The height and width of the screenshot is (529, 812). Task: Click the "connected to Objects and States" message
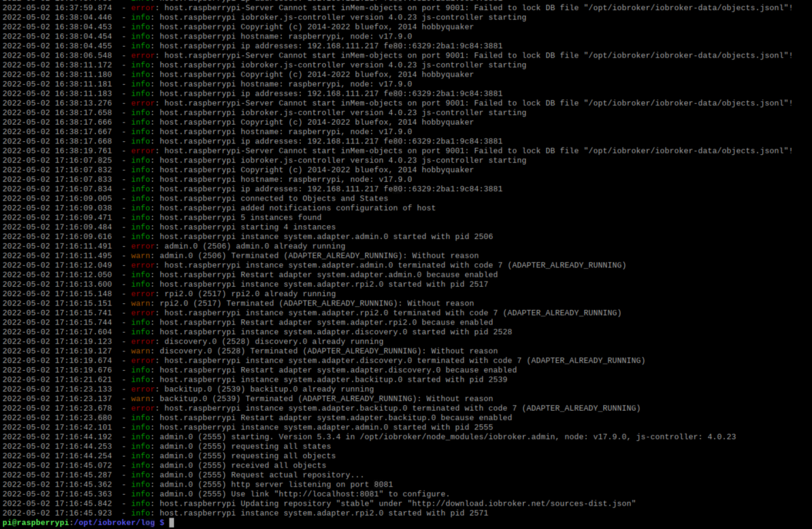(x=314, y=199)
